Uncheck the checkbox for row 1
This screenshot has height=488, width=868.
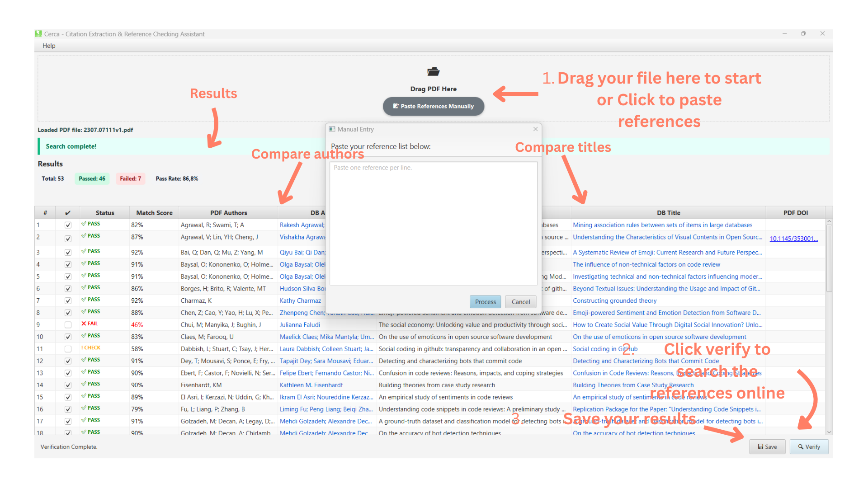[x=68, y=225]
